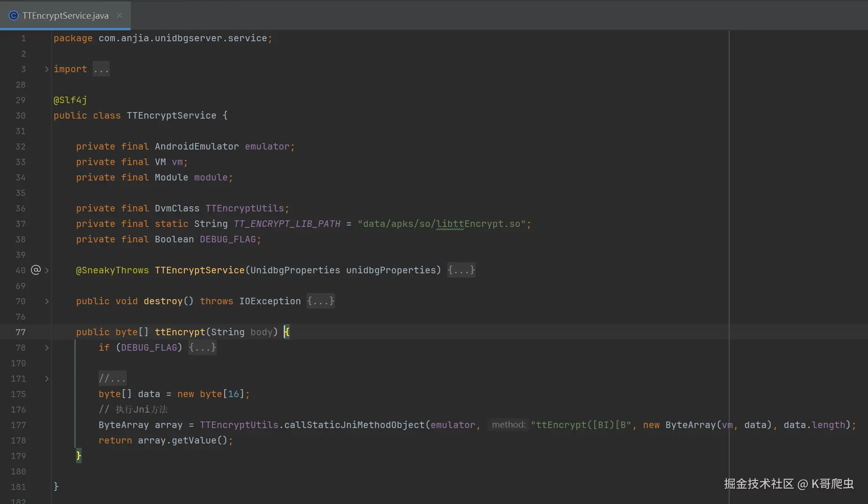This screenshot has height=504, width=868.
Task: Click the TT_ENCRYPT_LIB_PATH constant
Action: pyautogui.click(x=287, y=224)
